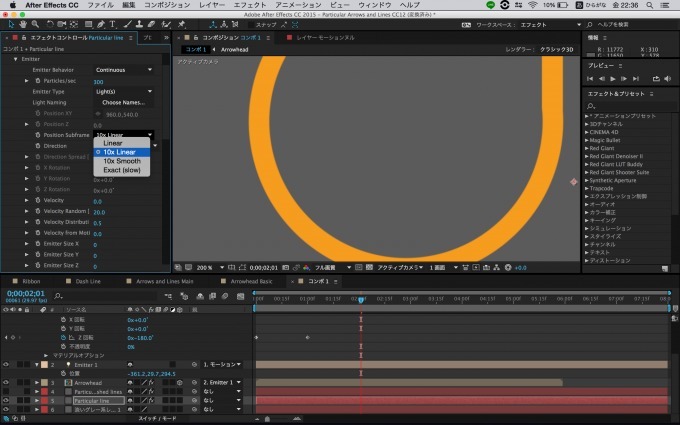Click stopwatch icon next to Particles/sec

(37, 81)
